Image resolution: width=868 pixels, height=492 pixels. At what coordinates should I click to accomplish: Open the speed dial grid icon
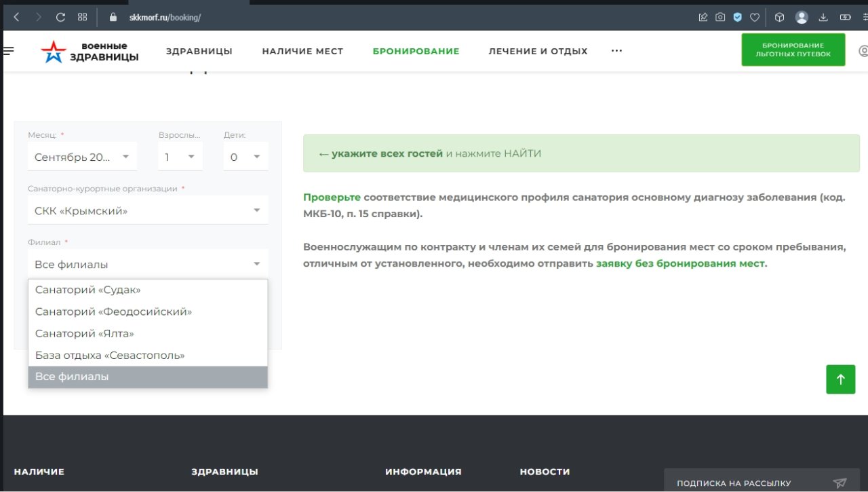click(x=82, y=17)
